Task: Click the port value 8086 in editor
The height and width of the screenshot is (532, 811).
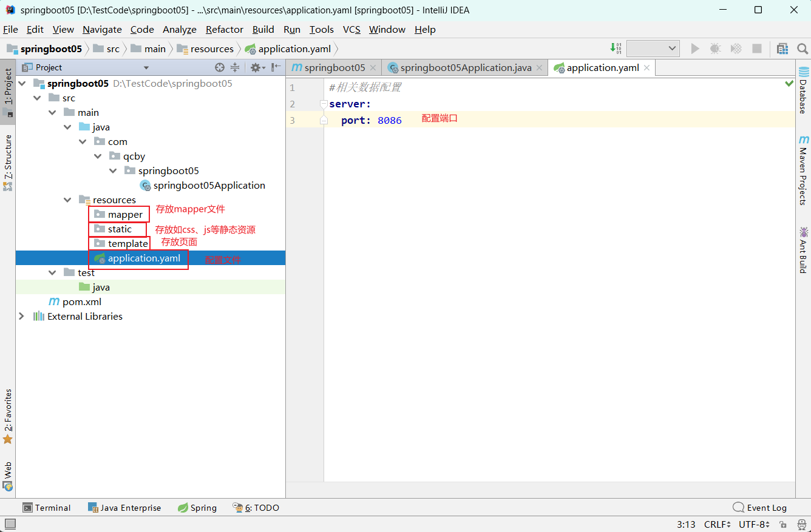Action: [390, 121]
